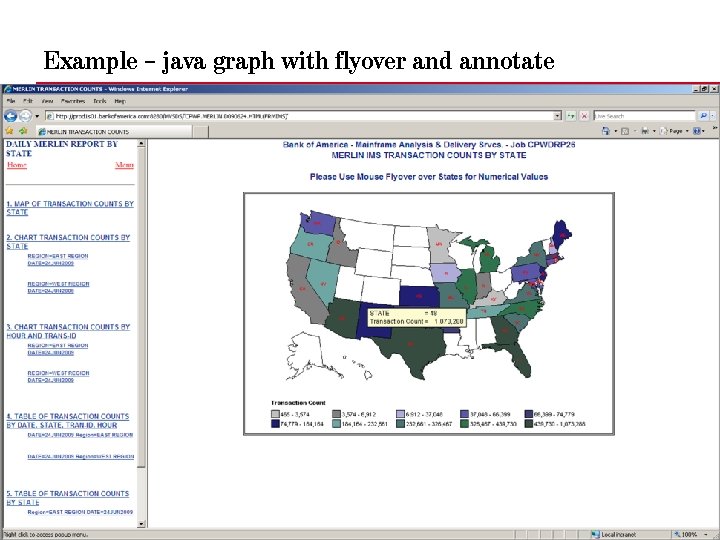
Task: Click the sidebar vertical scroll thumb
Action: [141, 308]
